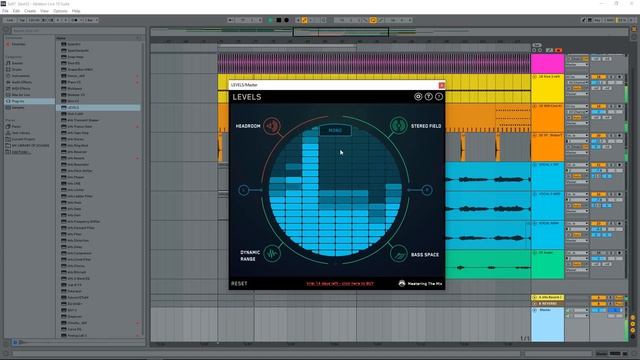Viewport: 640px width, 360px height.
Task: Click the R channel circle in LEVELS
Action: coord(427,190)
